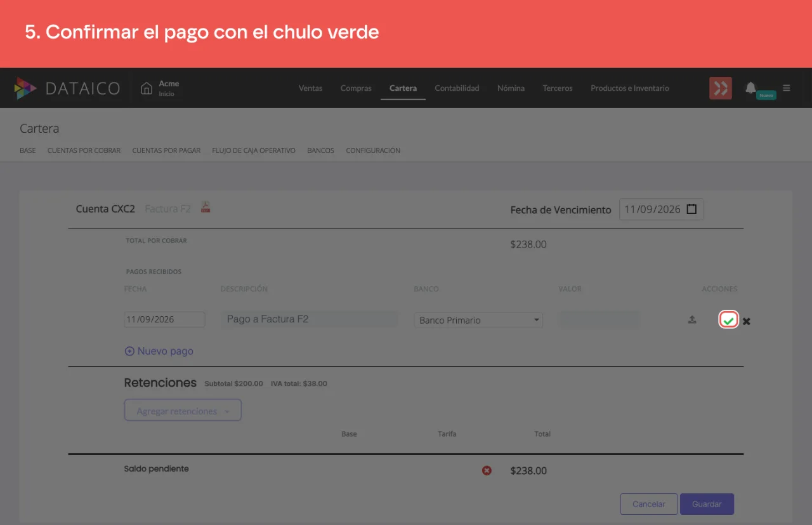The width and height of the screenshot is (812, 525).
Task: Click the red double-arrow icon in the header
Action: pos(721,88)
